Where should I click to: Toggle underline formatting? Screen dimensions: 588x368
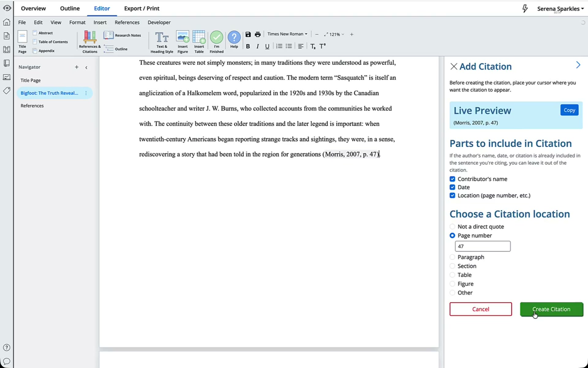(267, 46)
